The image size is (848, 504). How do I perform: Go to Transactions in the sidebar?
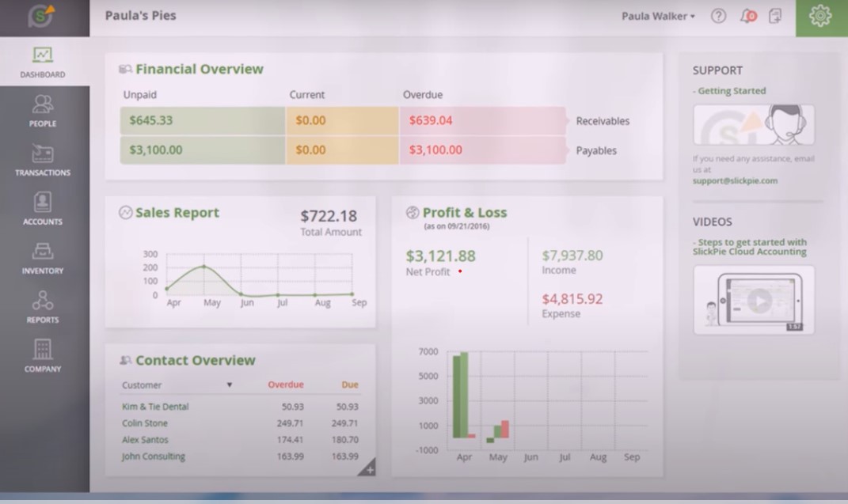pyautogui.click(x=43, y=160)
